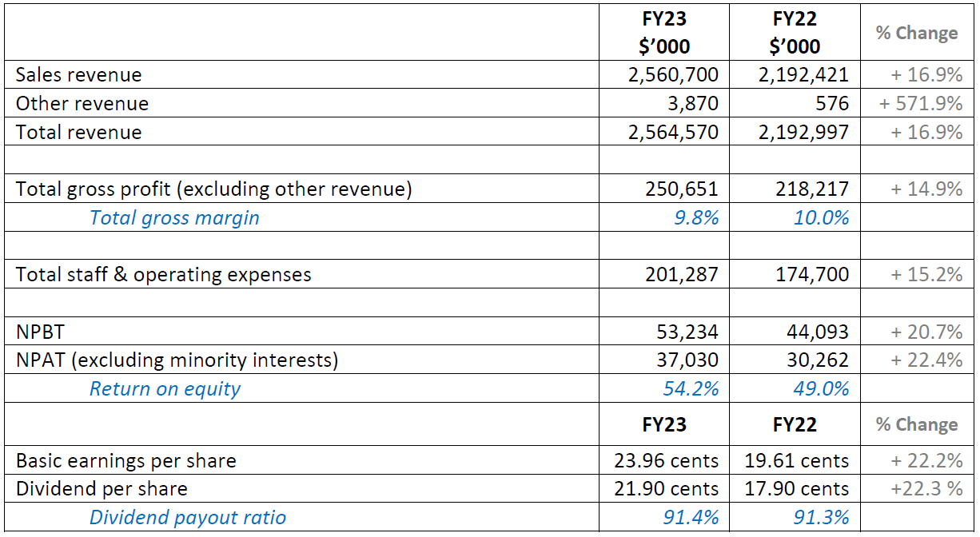The height and width of the screenshot is (537, 980).
Task: Click the 9.8% gross margin value
Action: [x=701, y=217]
